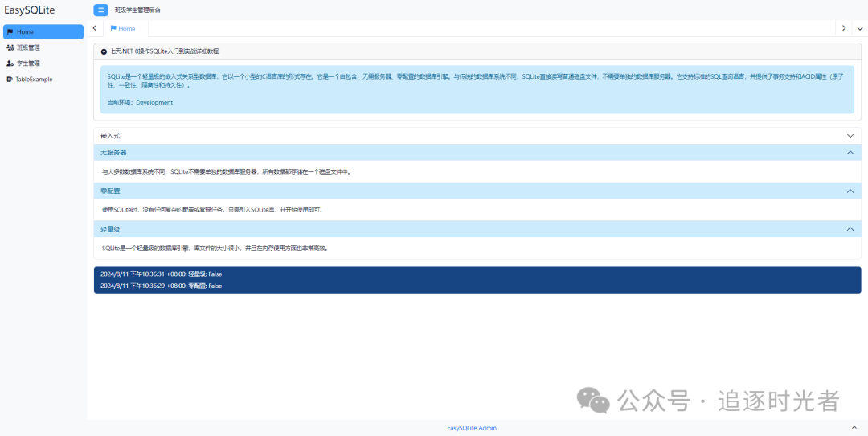Image resolution: width=868 pixels, height=436 pixels.
Task: Click the up-arrow icon in the footer
Action: [x=854, y=427]
